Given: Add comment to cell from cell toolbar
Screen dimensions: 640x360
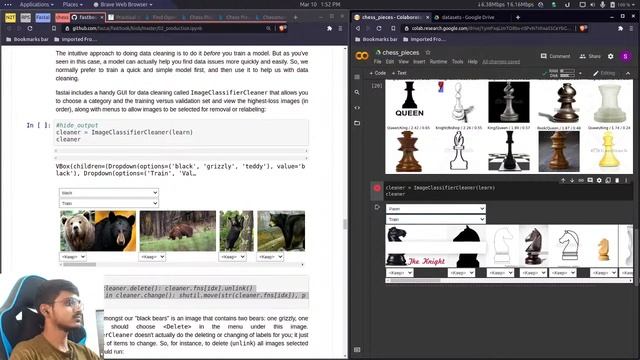Looking at the screenshot, I should pos(590,180).
